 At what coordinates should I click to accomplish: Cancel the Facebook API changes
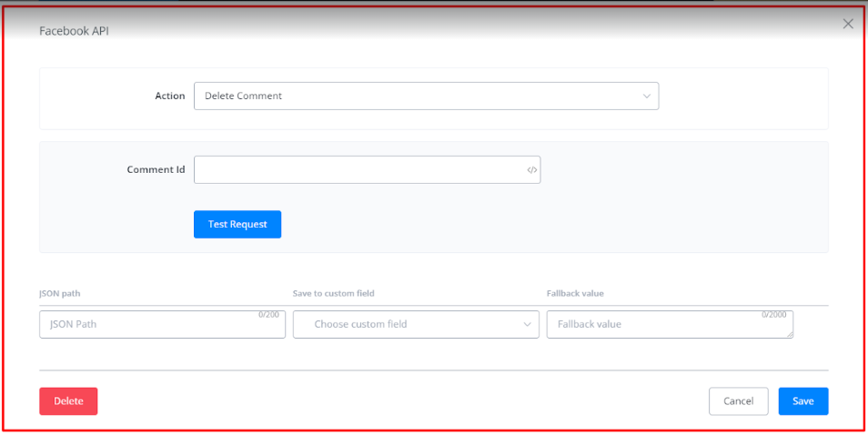click(x=738, y=401)
